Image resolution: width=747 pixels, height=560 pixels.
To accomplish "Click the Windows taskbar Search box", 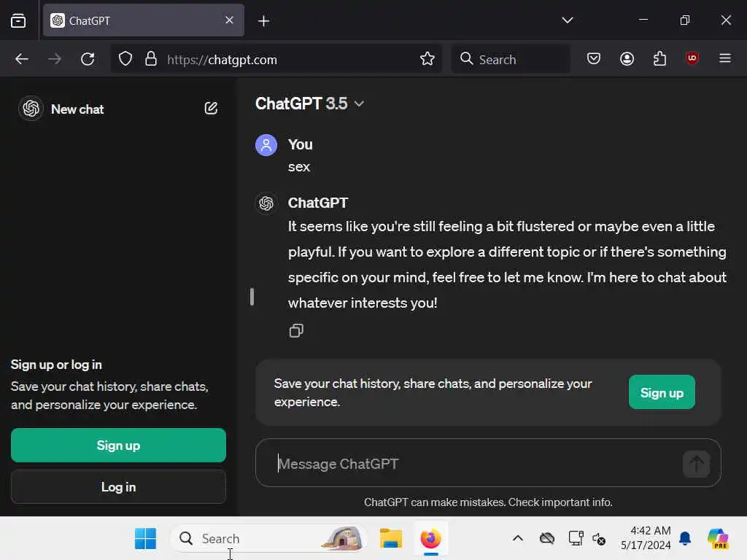I will click(268, 539).
